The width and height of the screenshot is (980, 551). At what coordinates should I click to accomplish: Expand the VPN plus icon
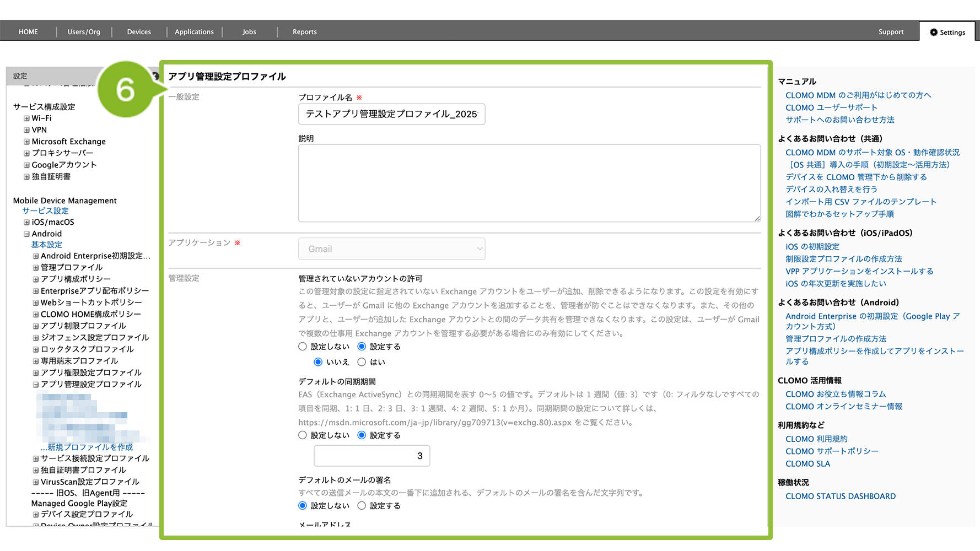click(26, 130)
